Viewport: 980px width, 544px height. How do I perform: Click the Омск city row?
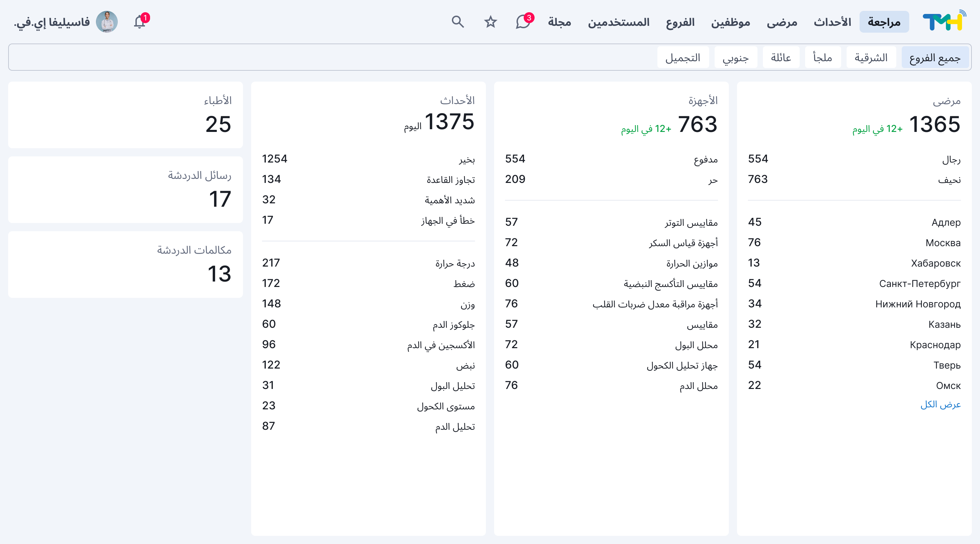(854, 386)
